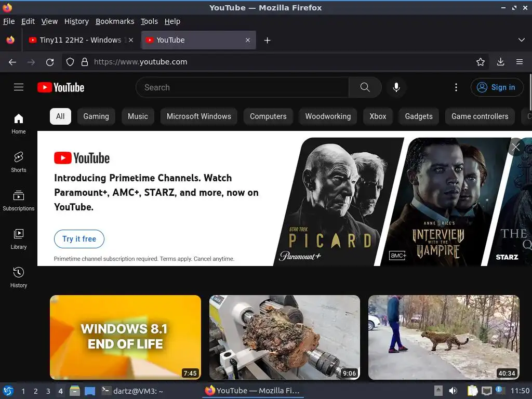Click the taskbar volume speaker icon
Viewport: 532px width, 399px height.
coord(453,391)
